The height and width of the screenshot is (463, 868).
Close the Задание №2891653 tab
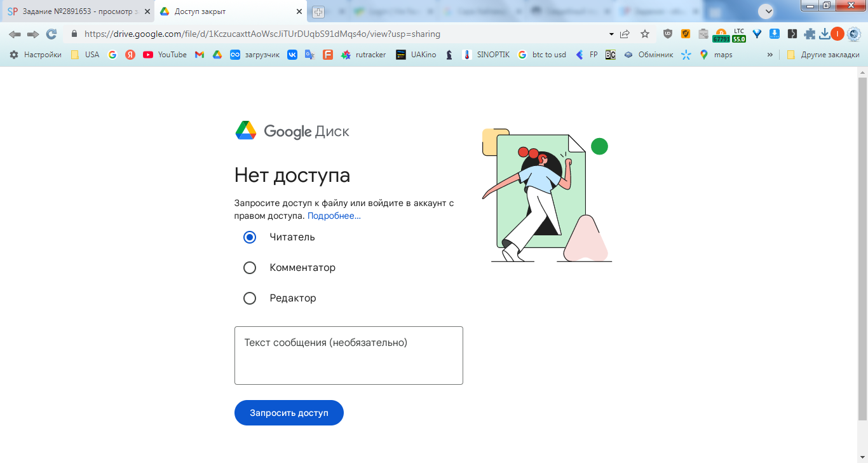tap(147, 11)
